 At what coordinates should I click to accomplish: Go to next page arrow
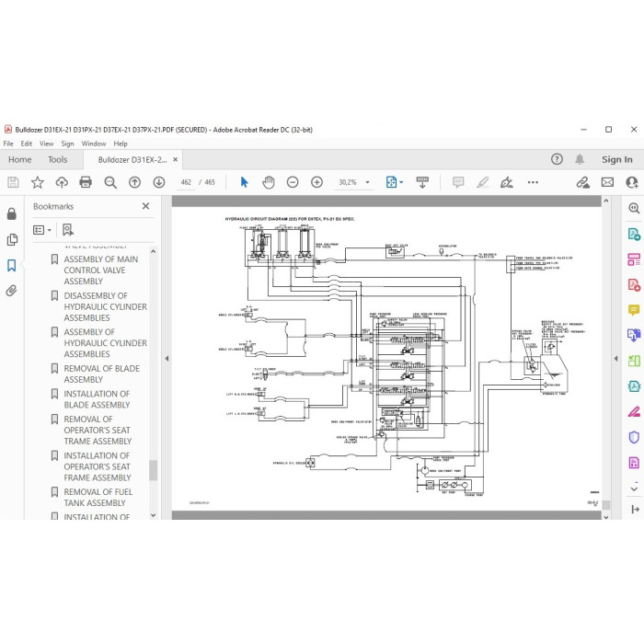(159, 182)
